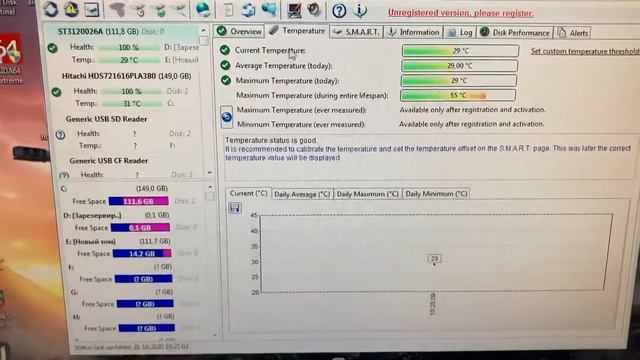This screenshot has height=360, width=640.
Task: Open the Alerts tab
Action: pos(573,33)
